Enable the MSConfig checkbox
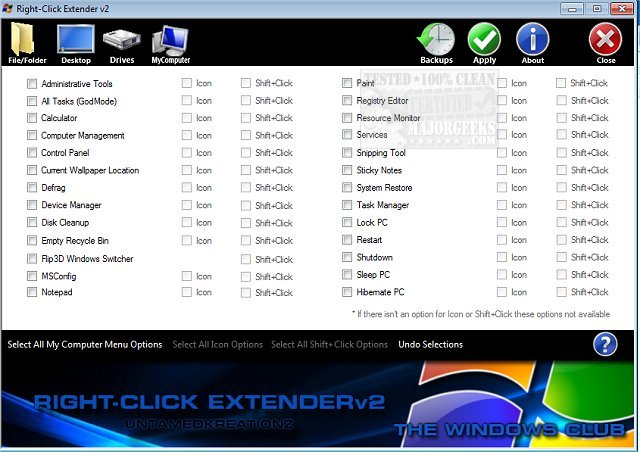Screen dimensions: 640x452 [x=32, y=276]
